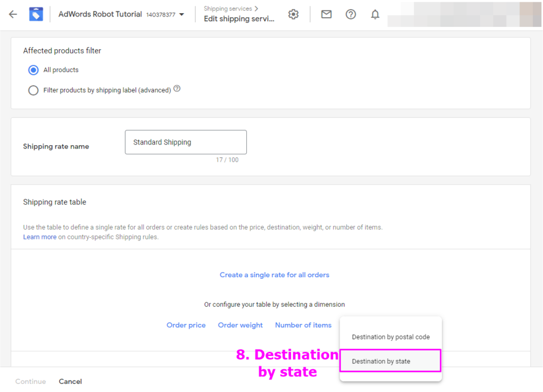
Task: Choose Destination by postal code option
Action: click(390, 337)
